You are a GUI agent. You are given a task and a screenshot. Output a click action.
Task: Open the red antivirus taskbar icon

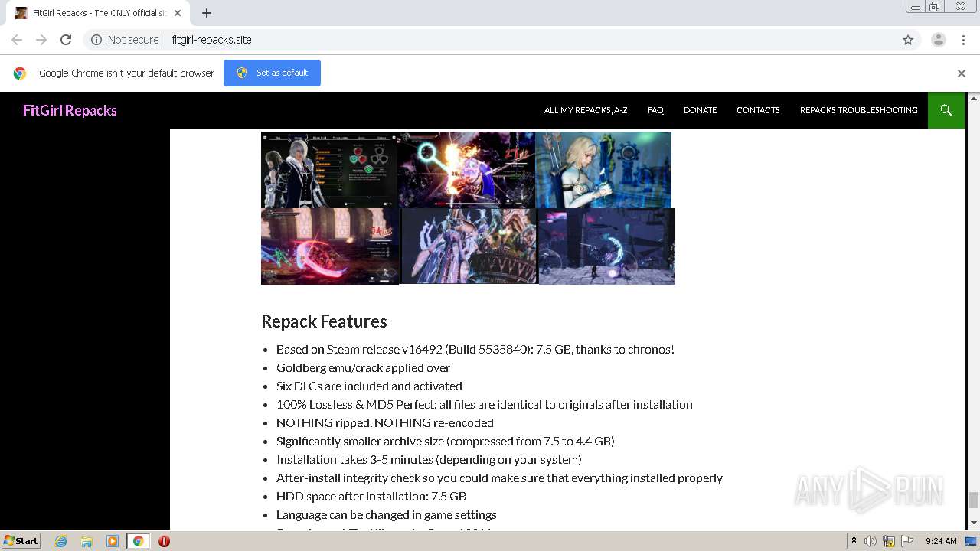[164, 541]
